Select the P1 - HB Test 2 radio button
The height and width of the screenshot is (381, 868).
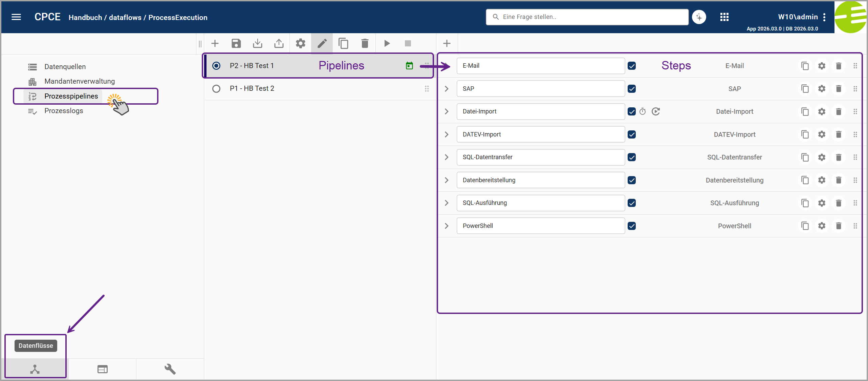pyautogui.click(x=216, y=89)
